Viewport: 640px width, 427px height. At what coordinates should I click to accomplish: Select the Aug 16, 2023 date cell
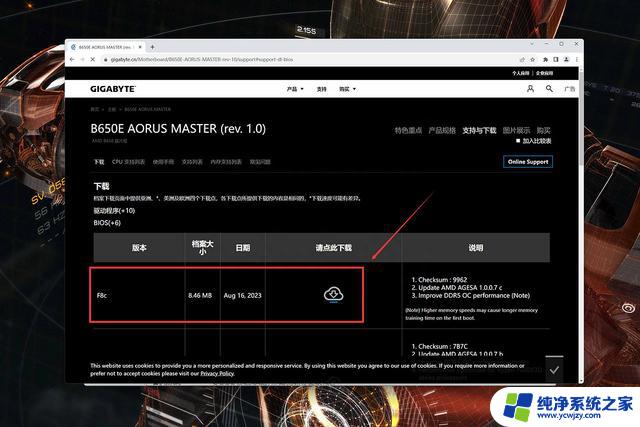click(x=242, y=295)
